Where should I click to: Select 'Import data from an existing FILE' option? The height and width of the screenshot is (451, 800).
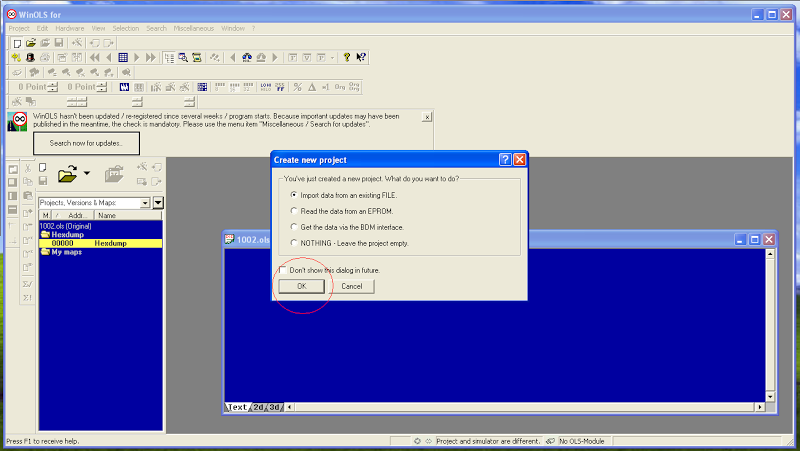[293, 195]
